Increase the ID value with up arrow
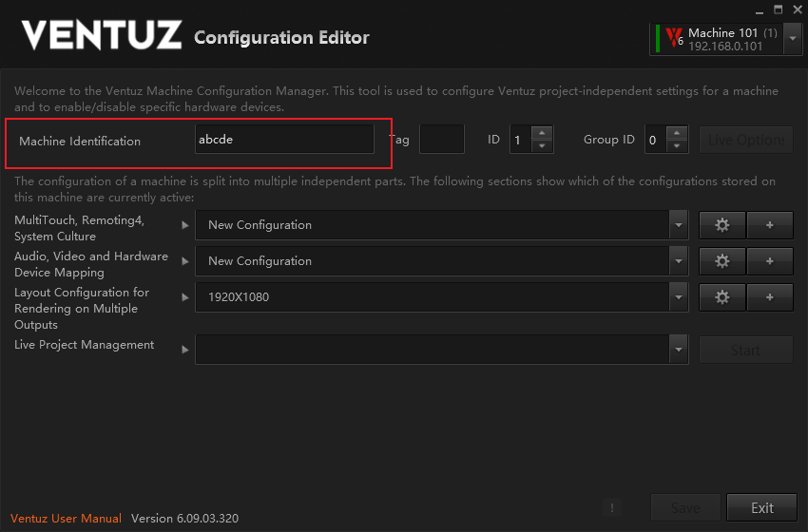 (x=542, y=133)
